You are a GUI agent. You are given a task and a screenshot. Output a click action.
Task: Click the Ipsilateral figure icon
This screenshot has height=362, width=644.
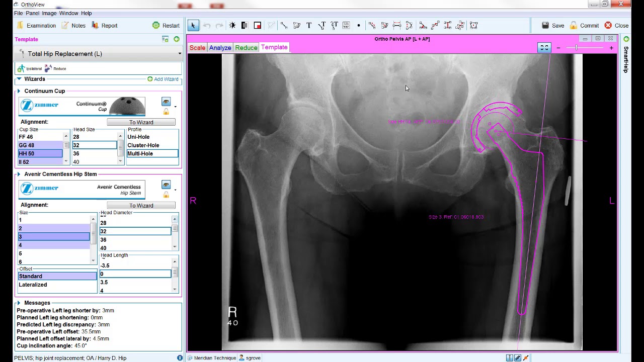(21, 68)
